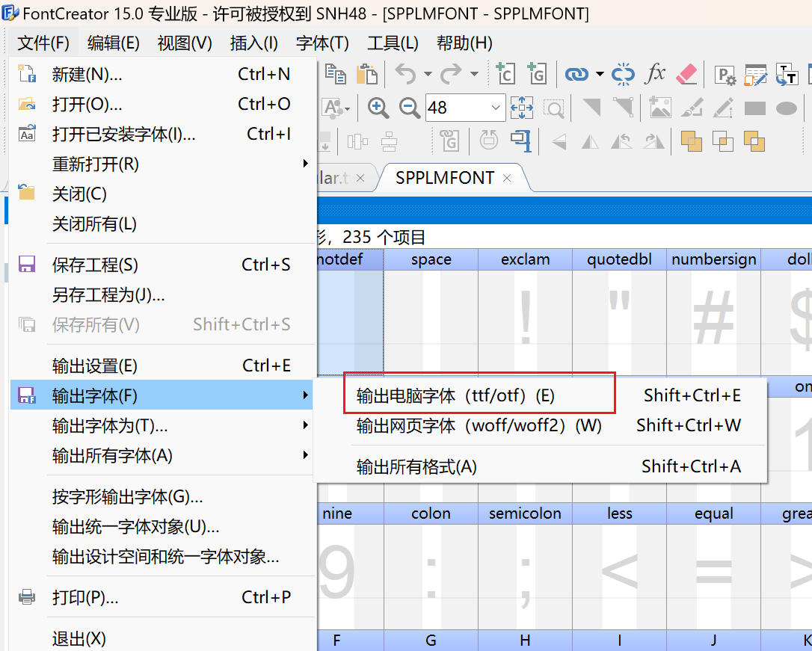812x651 pixels.
Task: Click the fit-to-window arrows icon
Action: (x=521, y=108)
